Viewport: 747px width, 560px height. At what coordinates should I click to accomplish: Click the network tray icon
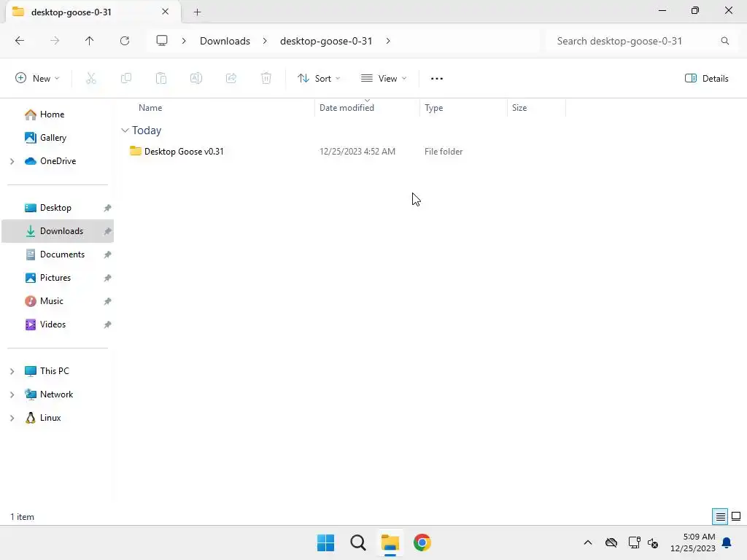point(634,542)
